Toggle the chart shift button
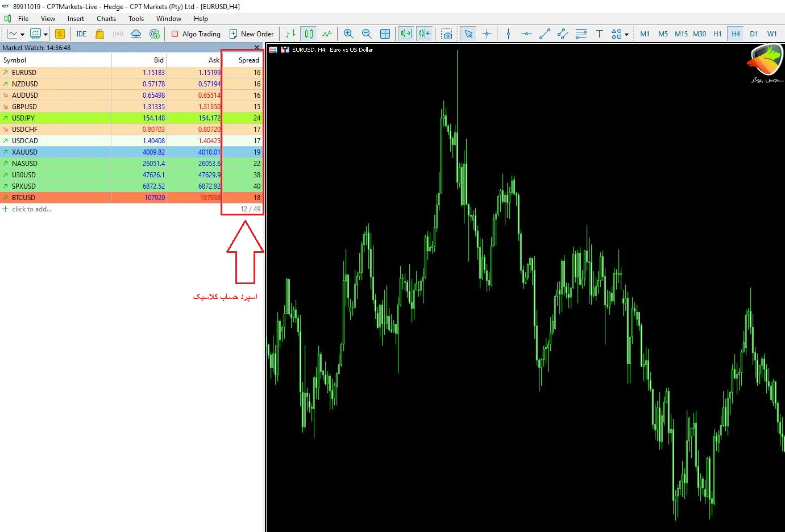 pos(425,34)
